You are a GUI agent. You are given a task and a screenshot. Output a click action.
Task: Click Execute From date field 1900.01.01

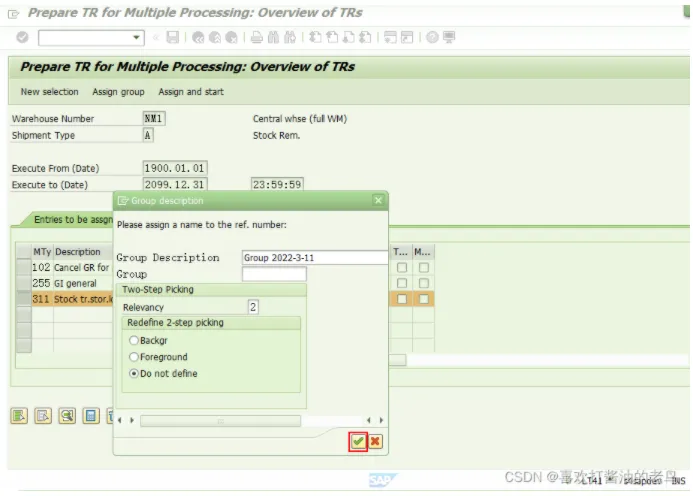point(175,168)
